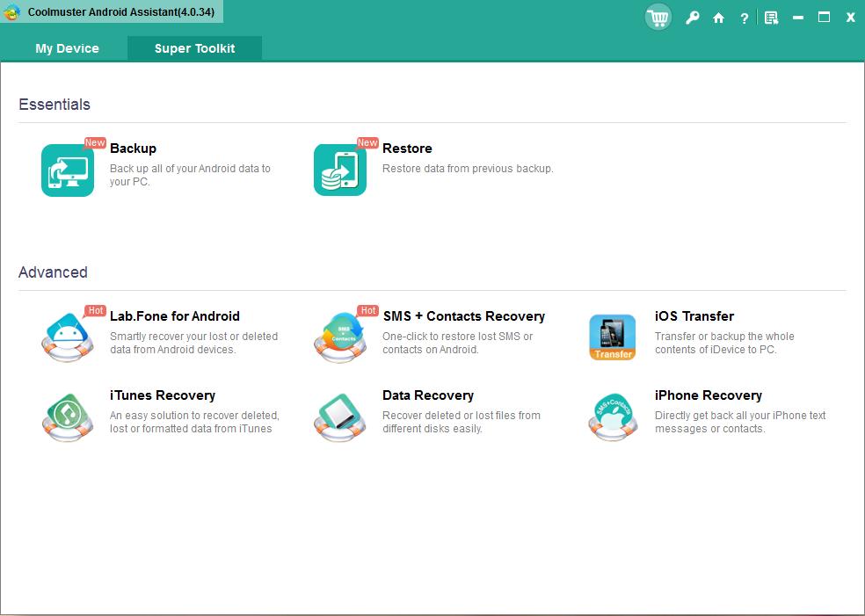Click the Backup title text

coord(133,149)
